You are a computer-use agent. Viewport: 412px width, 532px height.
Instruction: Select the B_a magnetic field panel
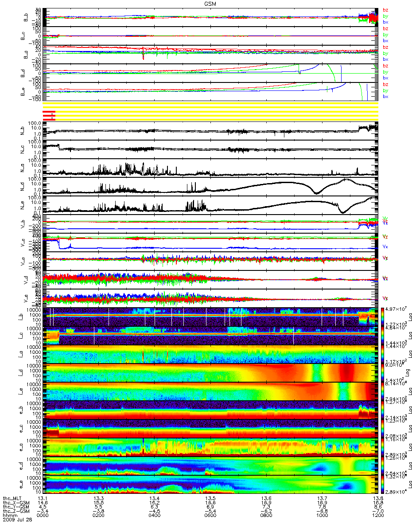pos(210,55)
